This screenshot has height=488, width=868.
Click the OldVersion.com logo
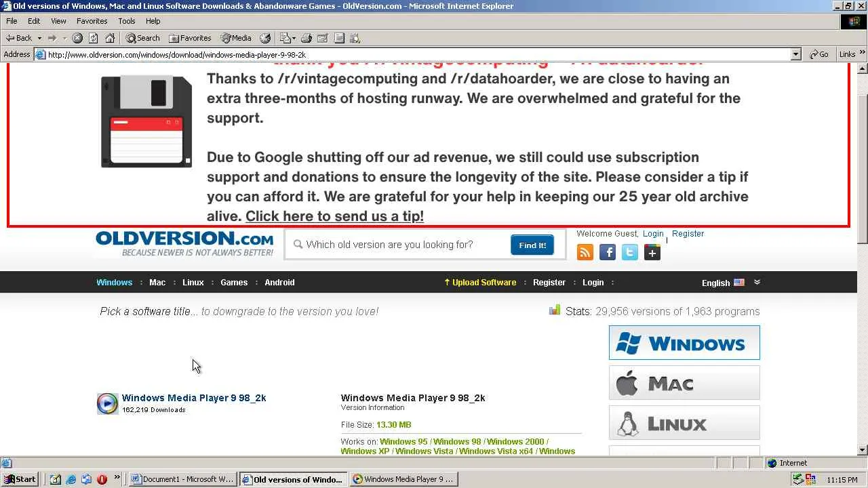[184, 244]
